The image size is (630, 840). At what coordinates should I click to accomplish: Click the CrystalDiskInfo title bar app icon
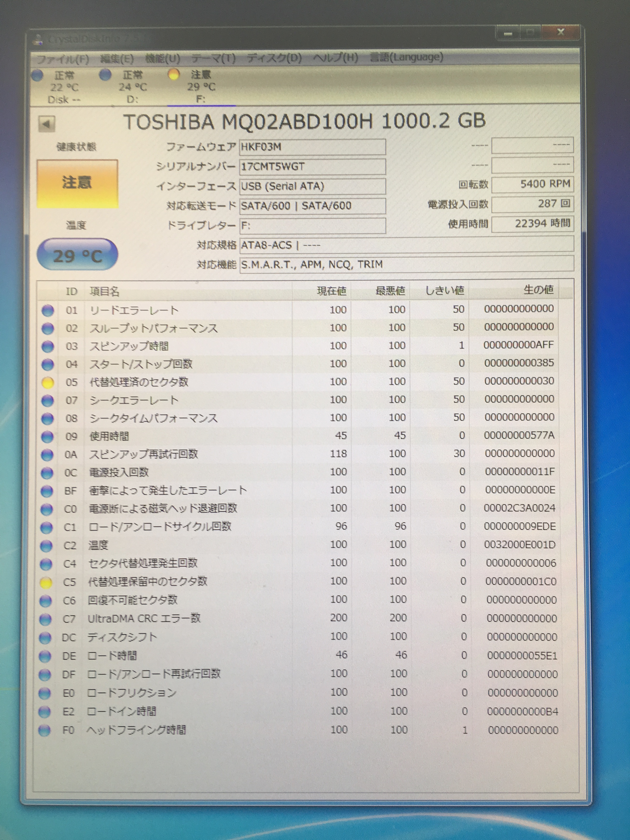(38, 40)
